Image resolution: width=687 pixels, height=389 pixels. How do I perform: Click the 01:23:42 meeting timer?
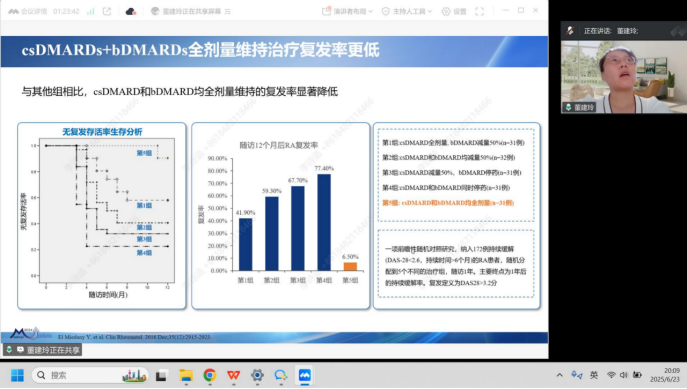click(66, 11)
